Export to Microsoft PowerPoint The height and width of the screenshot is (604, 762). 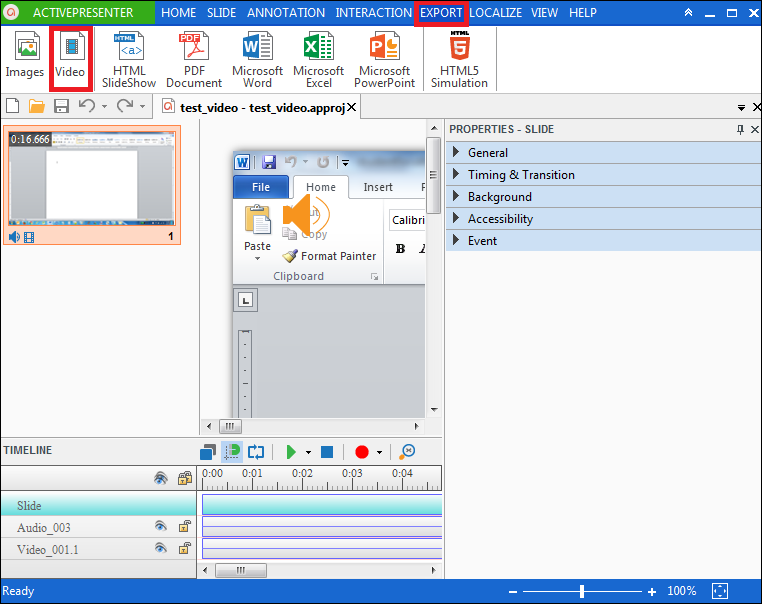point(384,59)
